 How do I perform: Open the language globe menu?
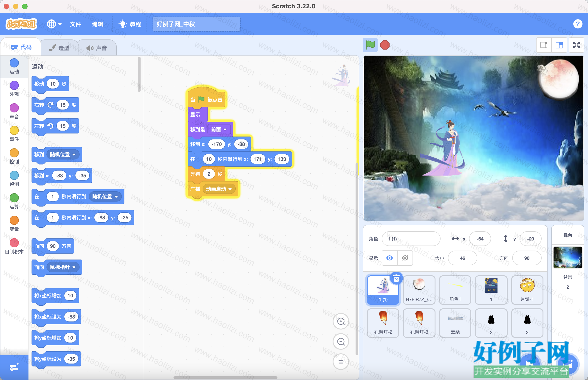click(x=54, y=24)
